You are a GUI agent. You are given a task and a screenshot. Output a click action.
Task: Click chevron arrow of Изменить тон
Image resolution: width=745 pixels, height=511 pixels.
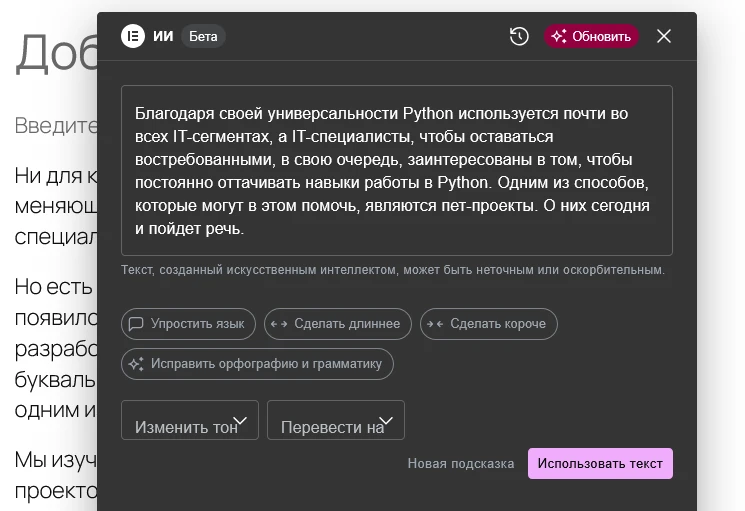click(x=240, y=420)
